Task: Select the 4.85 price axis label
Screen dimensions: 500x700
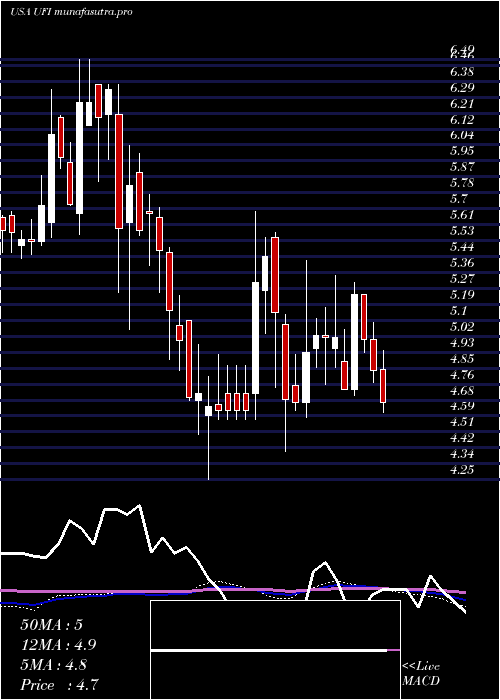Action: click(x=462, y=358)
